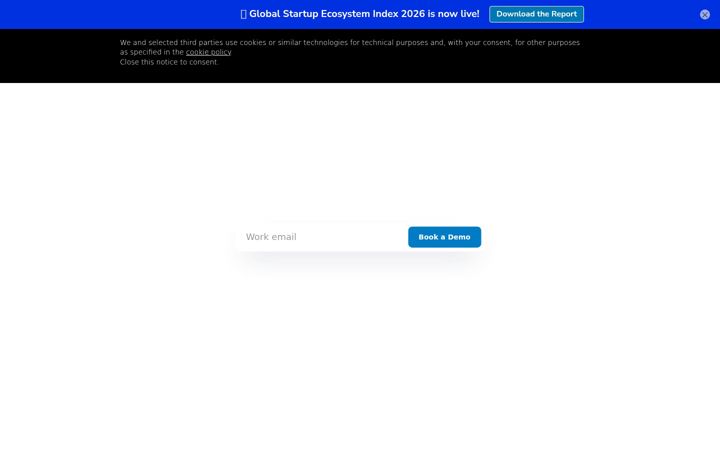The width and height of the screenshot is (720, 450).
Task: Click the Download the Report button
Action: [536, 14]
